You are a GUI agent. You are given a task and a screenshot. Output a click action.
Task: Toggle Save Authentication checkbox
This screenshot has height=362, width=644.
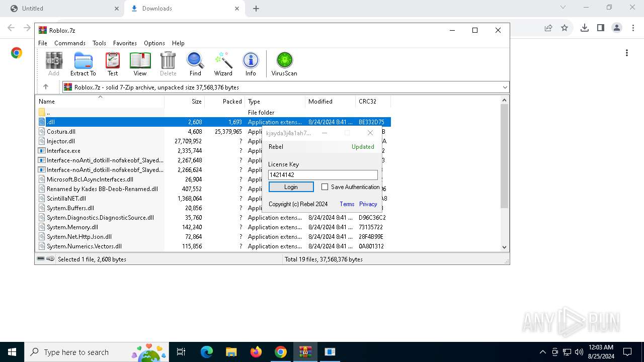(325, 187)
